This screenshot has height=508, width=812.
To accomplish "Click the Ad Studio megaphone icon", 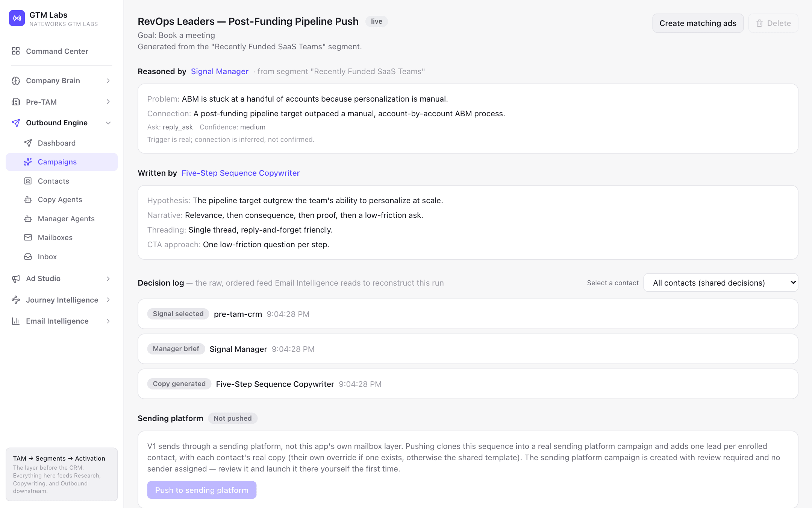I will [x=16, y=278].
